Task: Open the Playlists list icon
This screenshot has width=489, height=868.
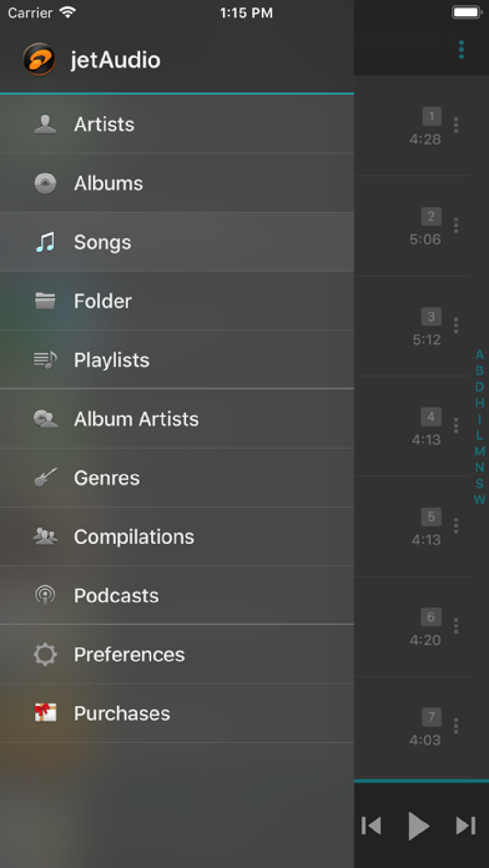Action: point(45,360)
